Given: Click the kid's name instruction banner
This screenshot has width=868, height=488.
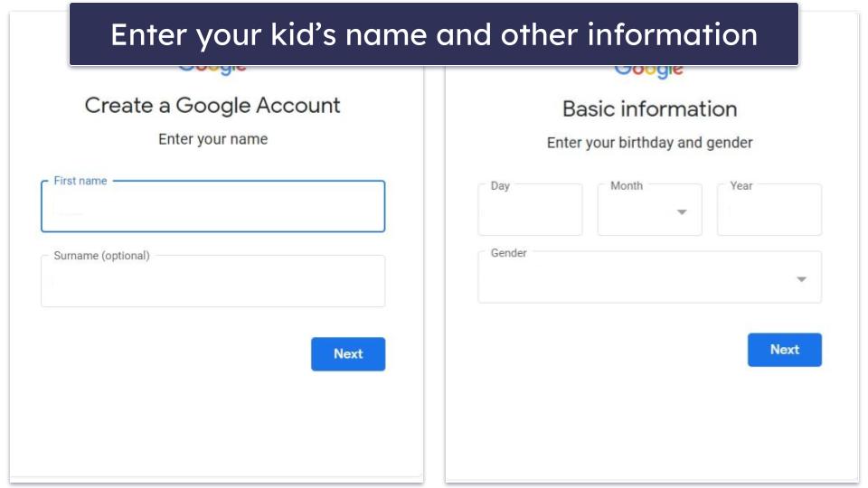Looking at the screenshot, I should (x=433, y=34).
